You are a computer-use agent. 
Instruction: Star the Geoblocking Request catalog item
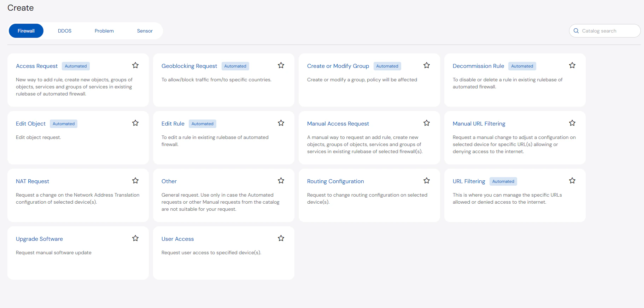point(281,65)
